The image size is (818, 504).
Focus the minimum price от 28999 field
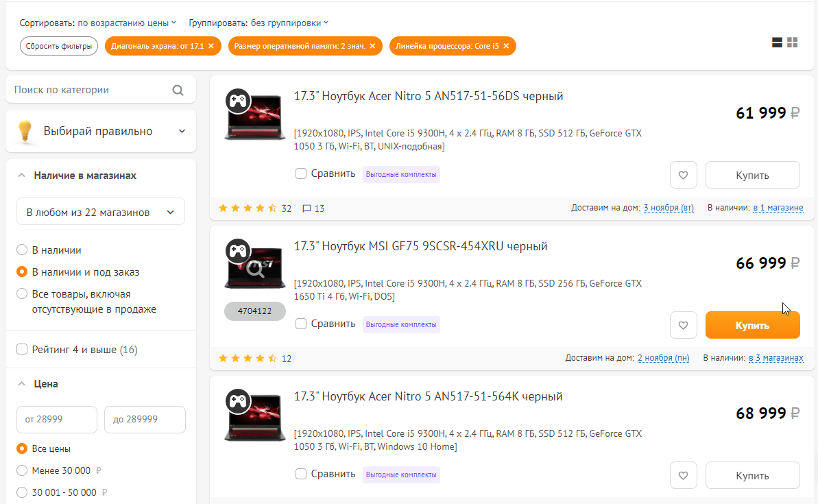click(x=57, y=420)
